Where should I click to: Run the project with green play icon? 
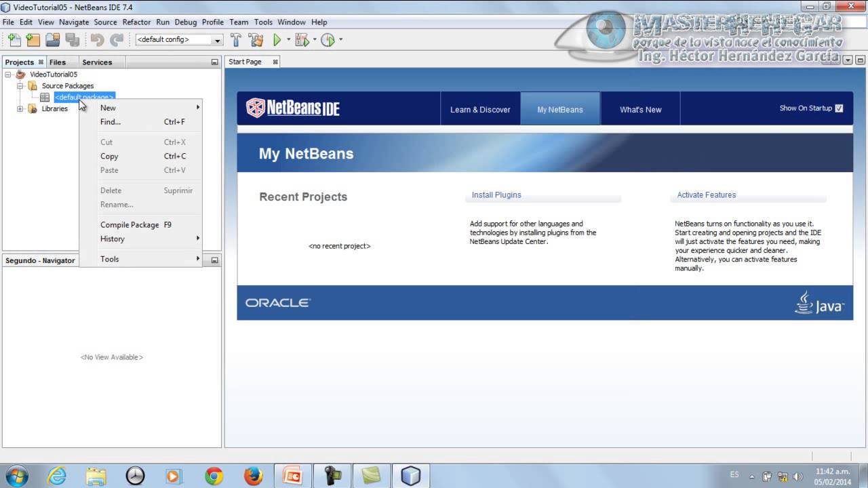[x=277, y=40]
